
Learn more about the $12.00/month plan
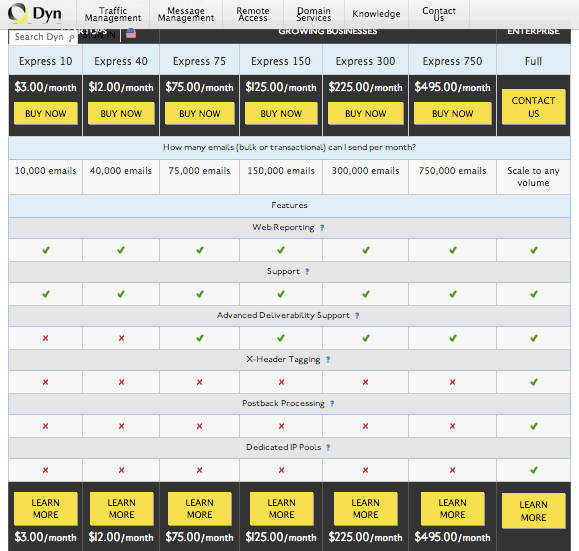pyautogui.click(x=121, y=509)
